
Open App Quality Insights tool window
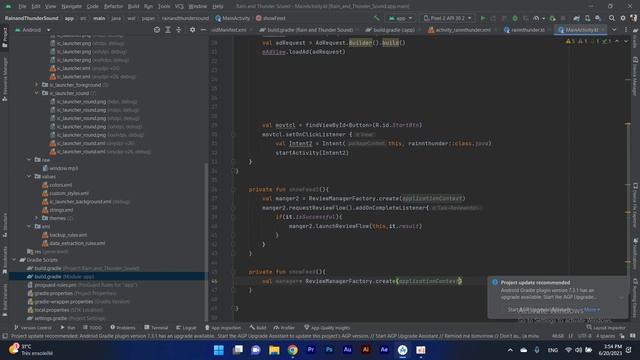click(x=327, y=328)
